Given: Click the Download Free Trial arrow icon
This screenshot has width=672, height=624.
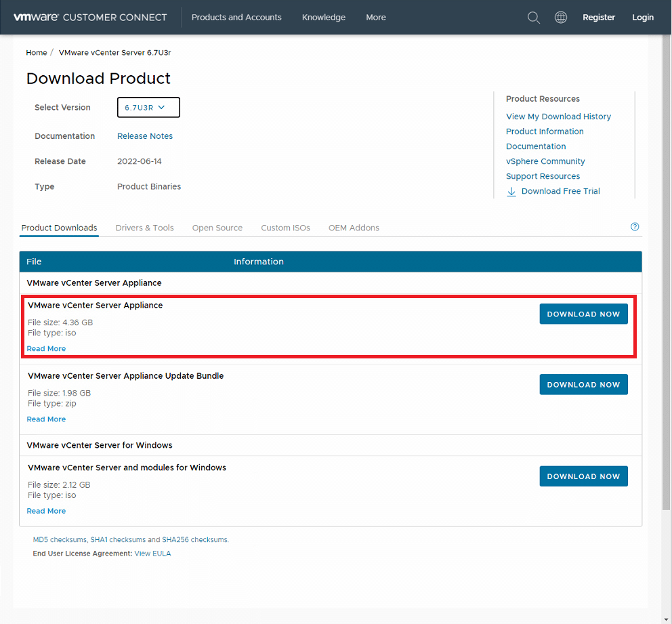Looking at the screenshot, I should (511, 192).
